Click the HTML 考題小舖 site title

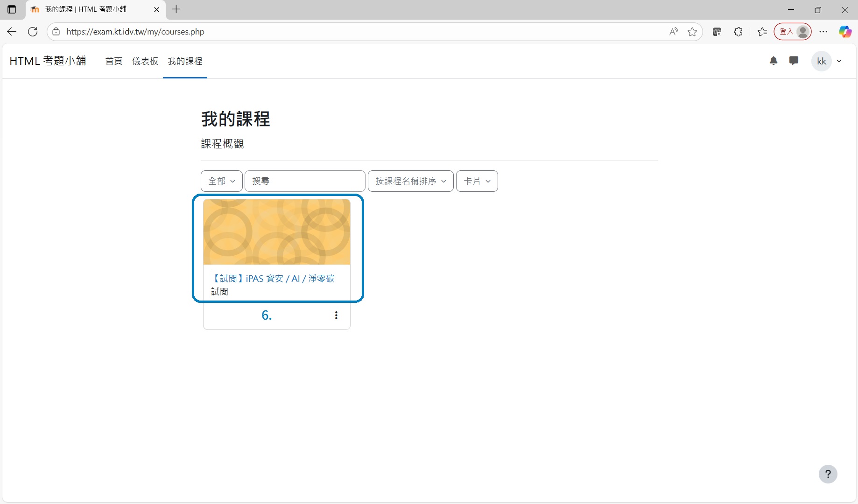point(48,61)
